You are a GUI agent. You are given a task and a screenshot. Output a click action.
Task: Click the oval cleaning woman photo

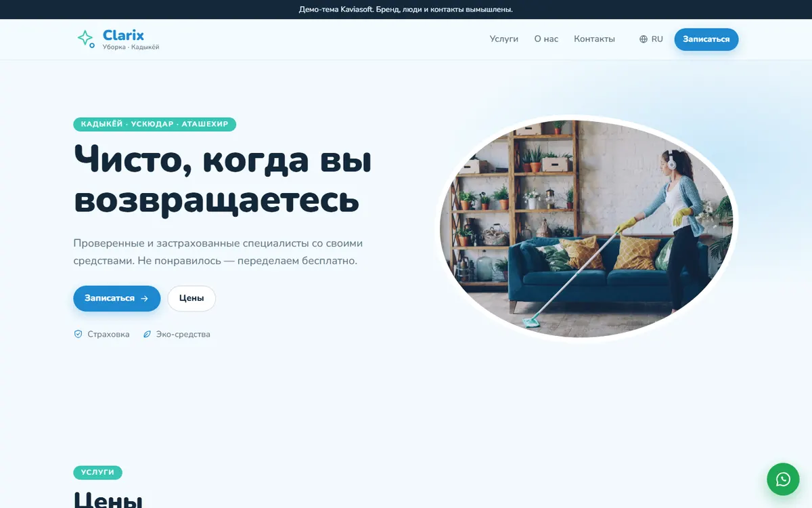tap(587, 229)
